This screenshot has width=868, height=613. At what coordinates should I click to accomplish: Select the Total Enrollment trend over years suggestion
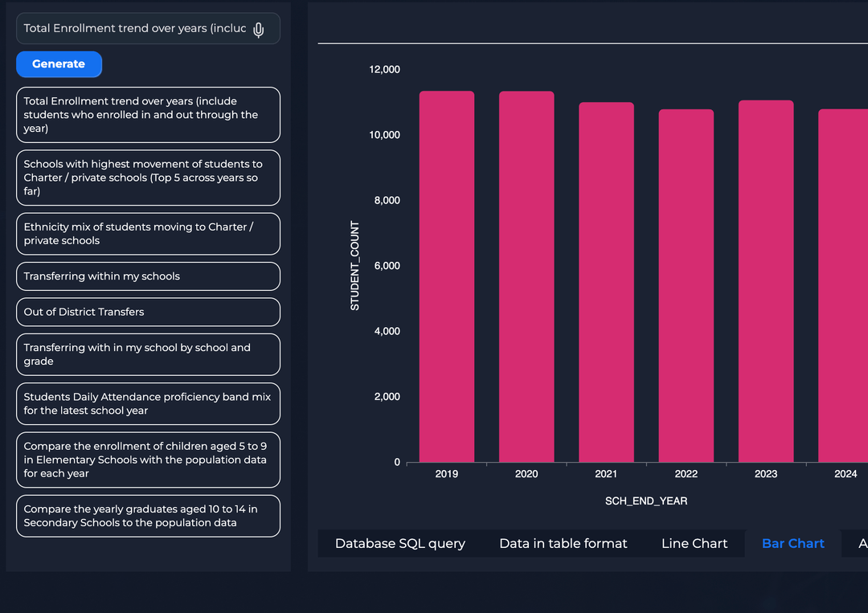(x=148, y=115)
